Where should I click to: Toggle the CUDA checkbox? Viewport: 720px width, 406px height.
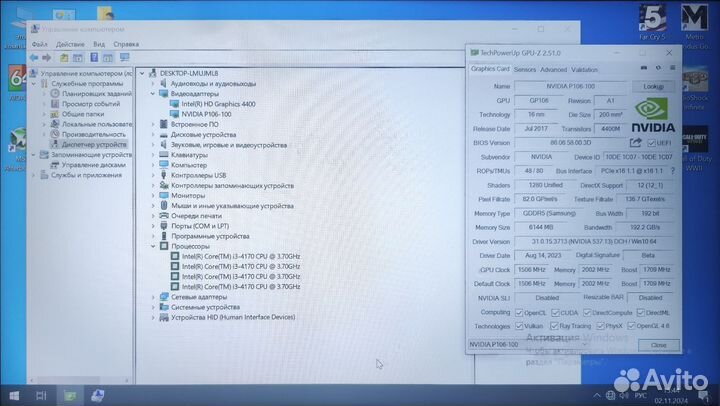[x=555, y=313]
